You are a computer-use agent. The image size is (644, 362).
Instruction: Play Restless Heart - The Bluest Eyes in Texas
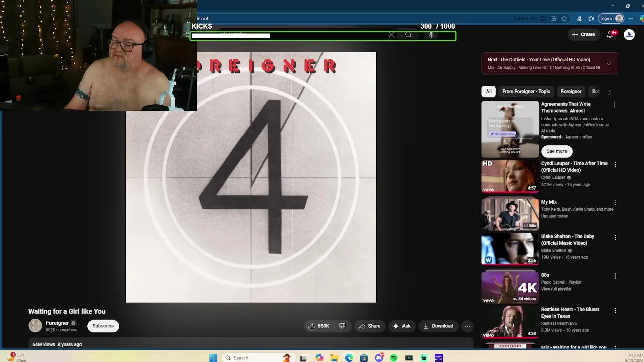[x=510, y=322]
